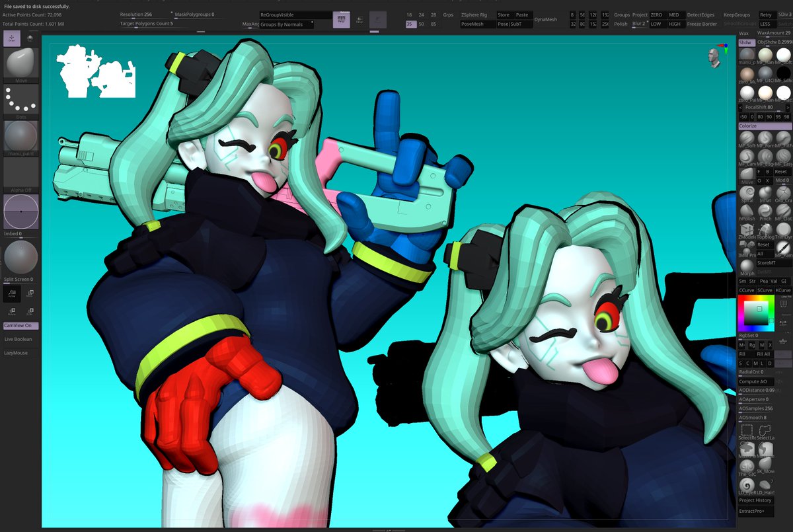This screenshot has width=793, height=532.
Task: Click the camera head orientation icon
Action: (x=713, y=57)
